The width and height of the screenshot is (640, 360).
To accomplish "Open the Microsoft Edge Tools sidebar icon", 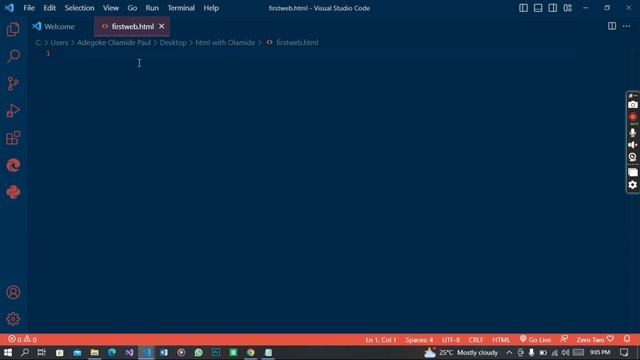I will (13, 165).
